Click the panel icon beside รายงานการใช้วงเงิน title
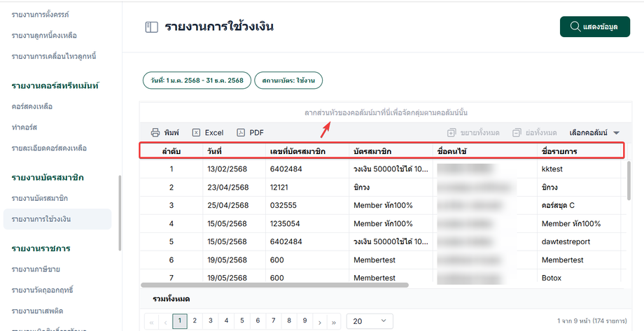The height and width of the screenshot is (331, 644). pos(152,27)
